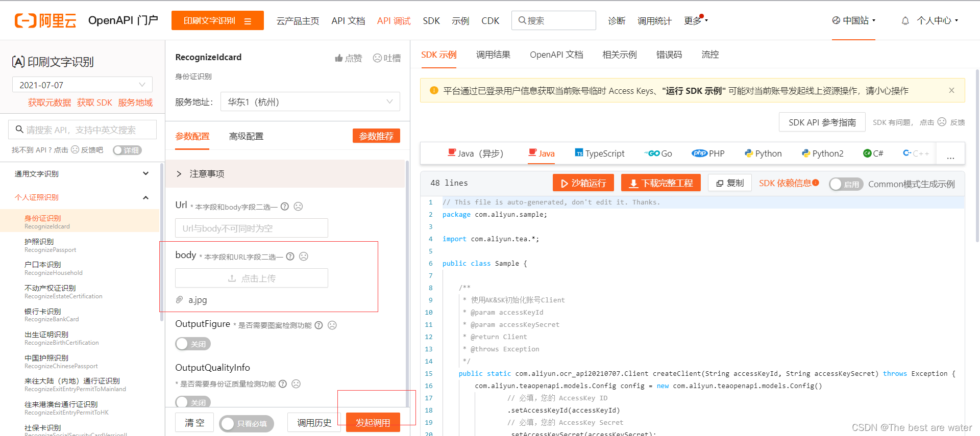Screen dimensions: 980x436
Task: Click the 沙箱运行 button
Action: click(582, 183)
